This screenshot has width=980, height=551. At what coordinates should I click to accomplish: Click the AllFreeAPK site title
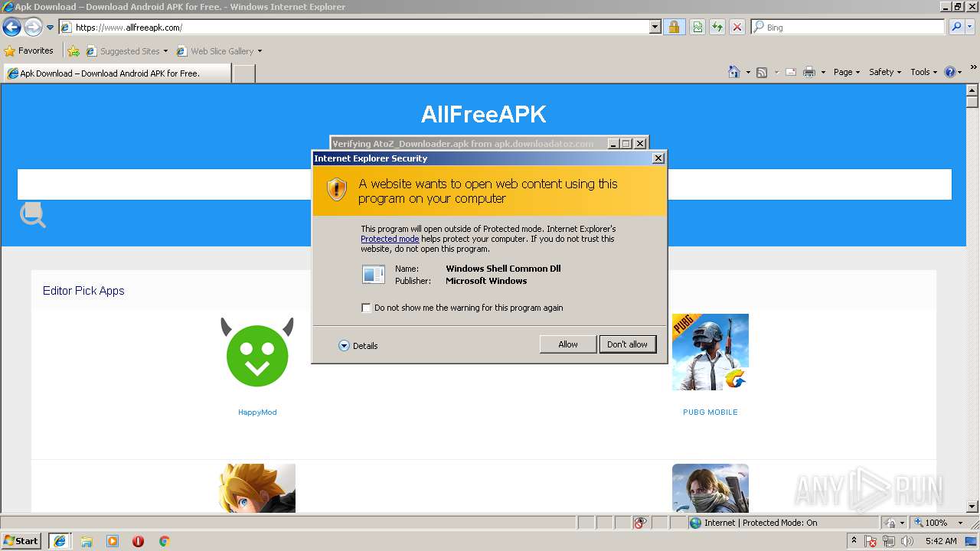pyautogui.click(x=484, y=114)
